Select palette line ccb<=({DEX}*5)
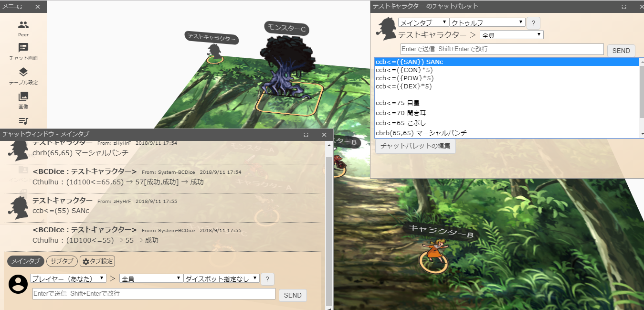The height and width of the screenshot is (310, 644). coord(507,86)
